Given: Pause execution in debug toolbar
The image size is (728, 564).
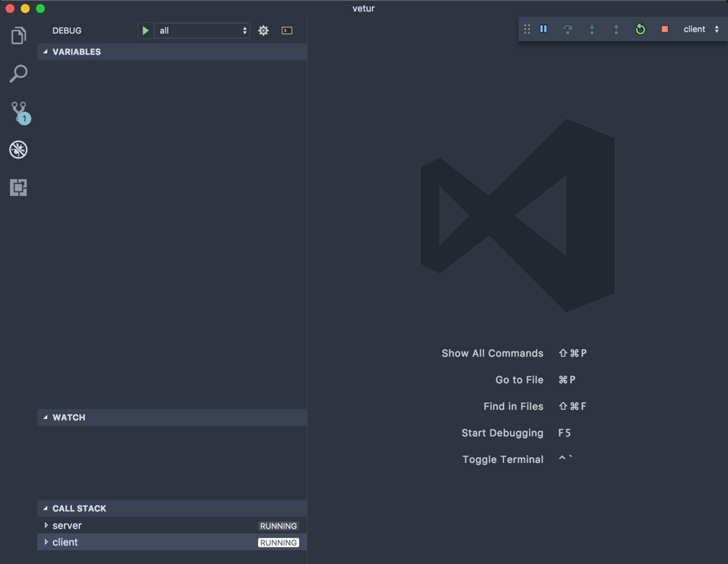Looking at the screenshot, I should click(544, 30).
